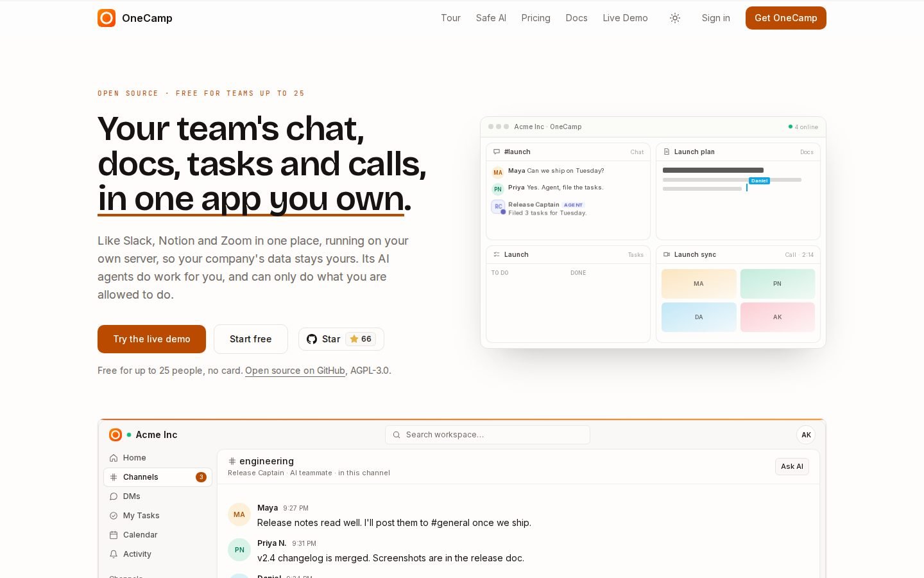This screenshot has height=578, width=924.
Task: Click the PN avatar beside Priya's preview message
Action: pyautogui.click(x=498, y=189)
